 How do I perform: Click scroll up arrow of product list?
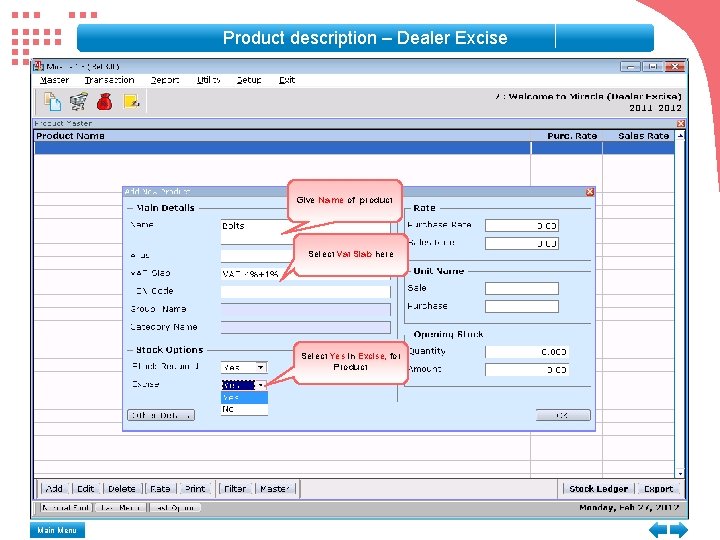coord(680,136)
